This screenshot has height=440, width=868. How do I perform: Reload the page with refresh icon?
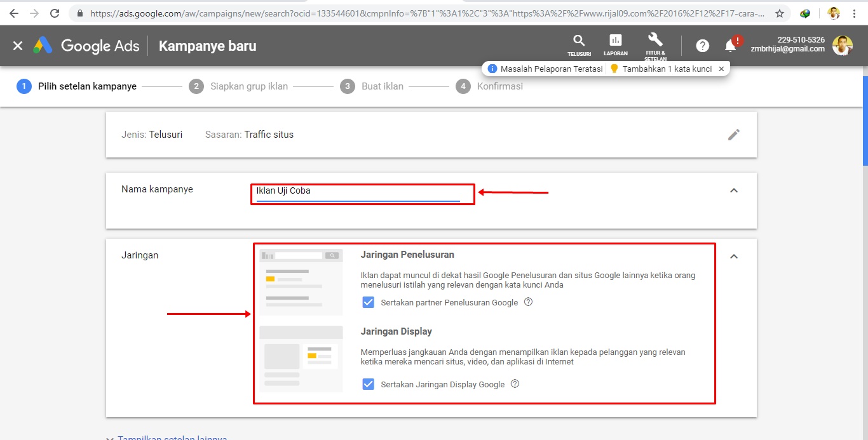[55, 13]
